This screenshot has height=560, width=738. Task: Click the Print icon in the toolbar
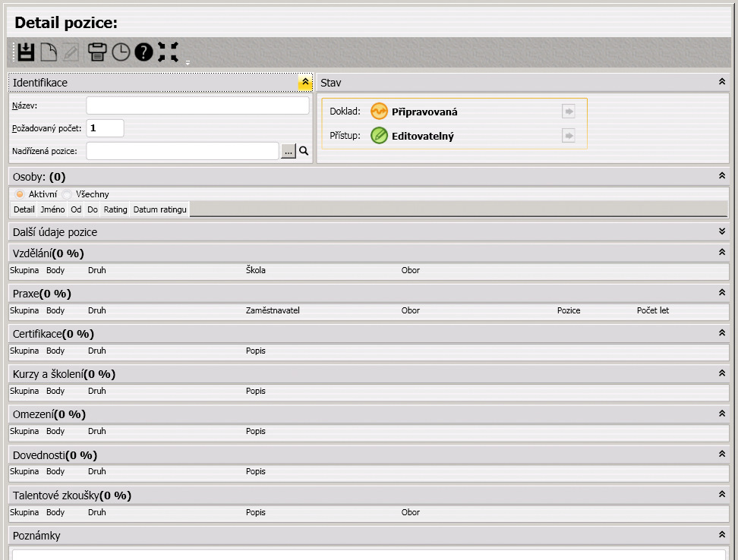pyautogui.click(x=97, y=52)
